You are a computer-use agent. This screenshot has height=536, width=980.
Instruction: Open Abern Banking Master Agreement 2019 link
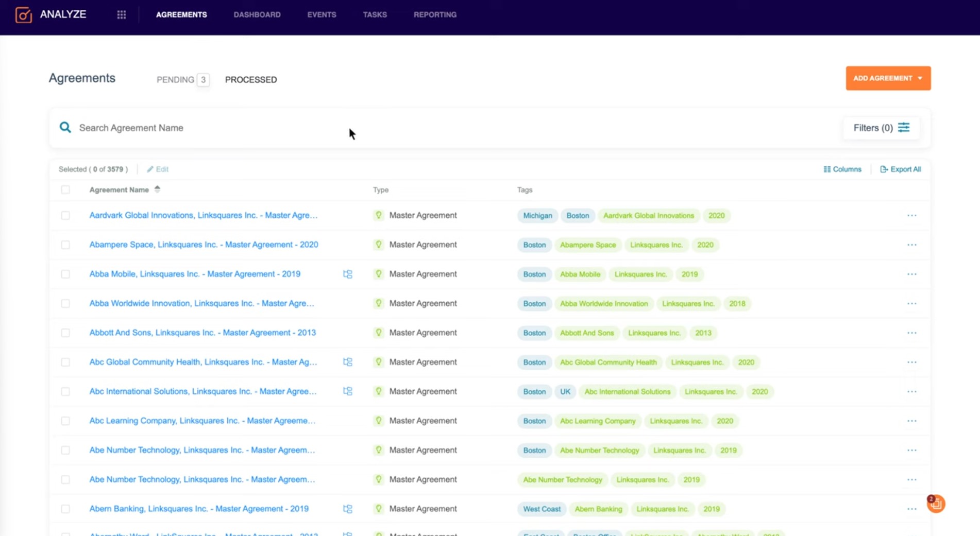click(x=199, y=509)
